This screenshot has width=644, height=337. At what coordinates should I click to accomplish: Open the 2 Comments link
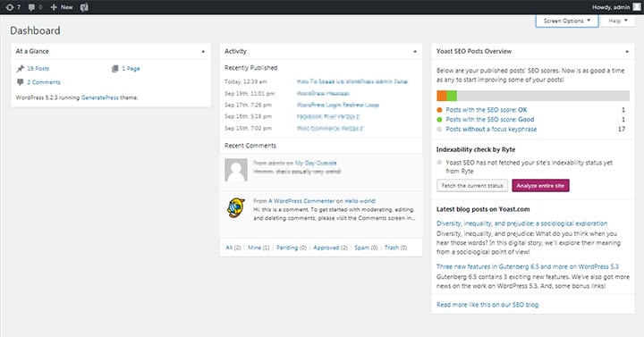(x=44, y=82)
